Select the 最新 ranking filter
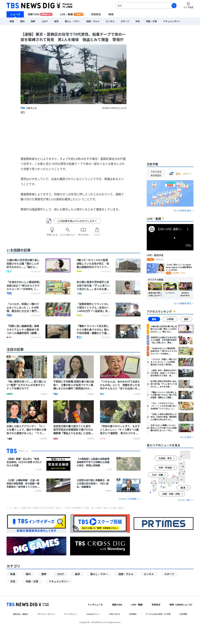Viewport: 200px width, 644px height. tap(154, 319)
